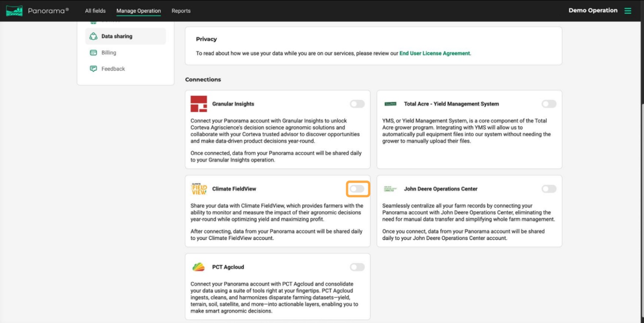This screenshot has width=644, height=323.
Task: Click the Granular Insights red logo
Action: coord(199,104)
